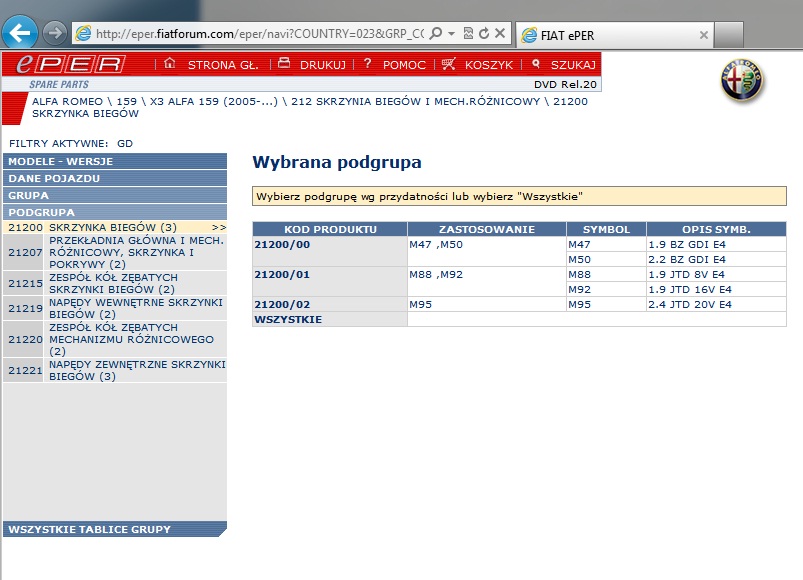This screenshot has width=803, height=580.
Task: Select 21215 ZESPÓŁ KÓŁ ZĘBATYCH SKRZYNKI BIEGÓW
Action: [x=115, y=283]
